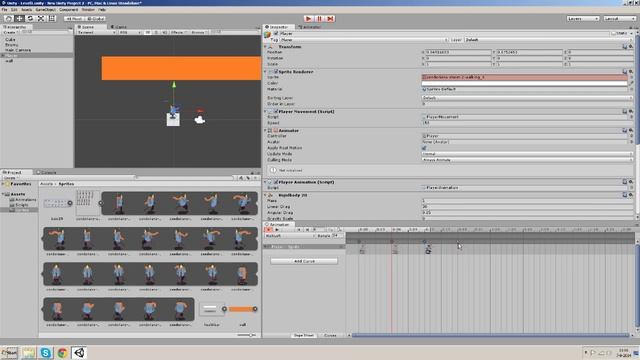Toggle the Animator enabled checkbox
The height and width of the screenshot is (360, 640).
pyautogui.click(x=276, y=131)
